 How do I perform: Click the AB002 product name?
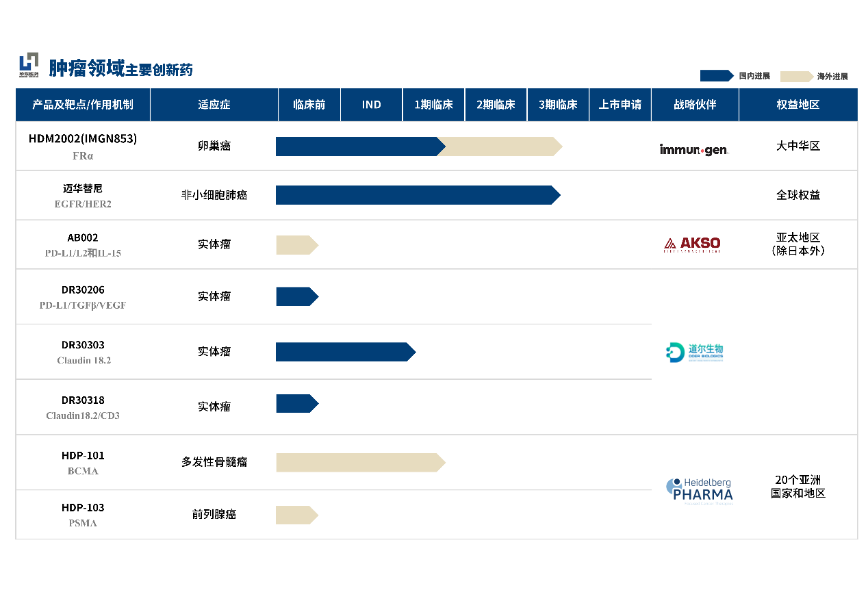pyautogui.click(x=82, y=238)
